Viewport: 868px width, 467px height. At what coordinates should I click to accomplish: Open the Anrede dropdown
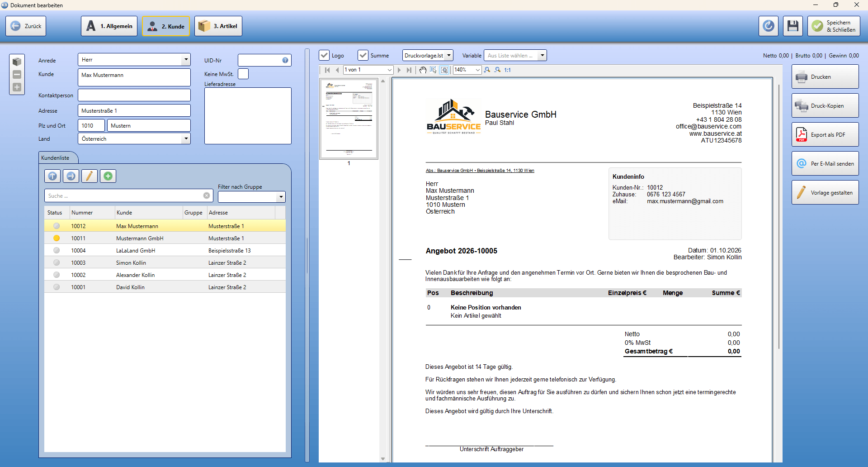point(186,60)
